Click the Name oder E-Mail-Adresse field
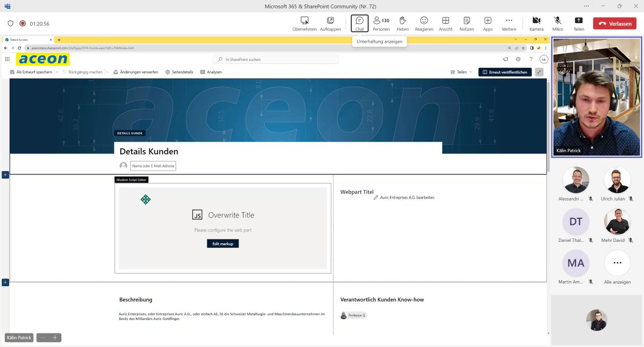The width and height of the screenshot is (644, 347). [153, 166]
